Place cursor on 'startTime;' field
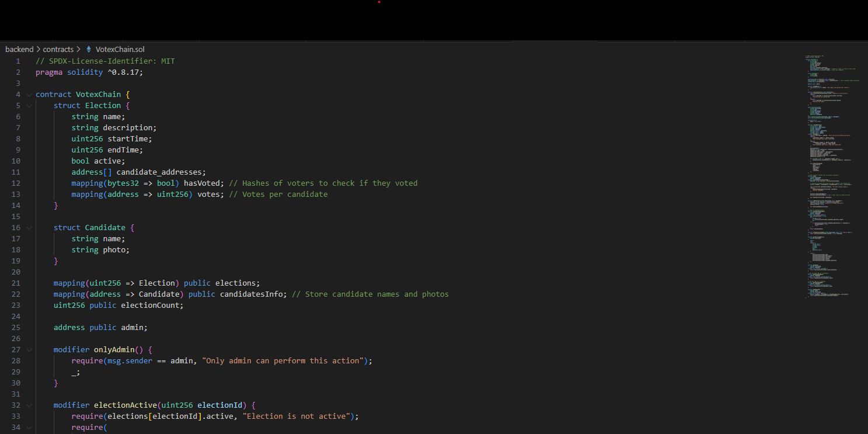This screenshot has width=868, height=434. (x=130, y=139)
